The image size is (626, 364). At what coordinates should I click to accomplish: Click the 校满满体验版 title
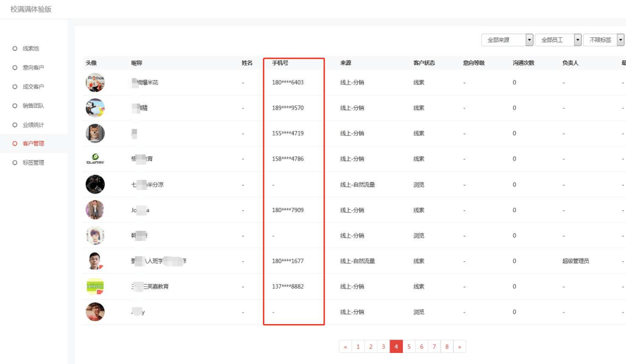(31, 9)
